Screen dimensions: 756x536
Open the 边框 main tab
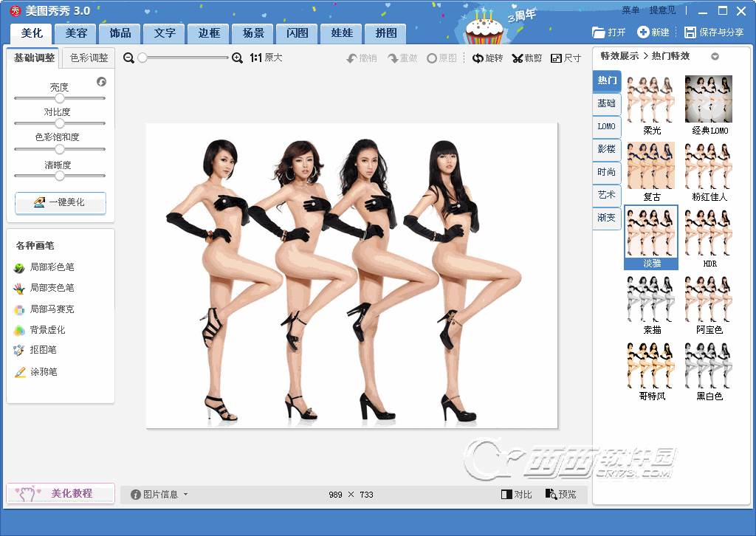tap(209, 33)
